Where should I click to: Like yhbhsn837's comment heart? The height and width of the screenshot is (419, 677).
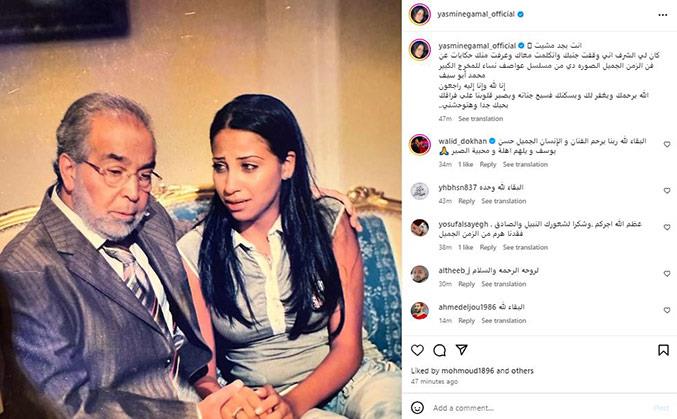(x=667, y=190)
